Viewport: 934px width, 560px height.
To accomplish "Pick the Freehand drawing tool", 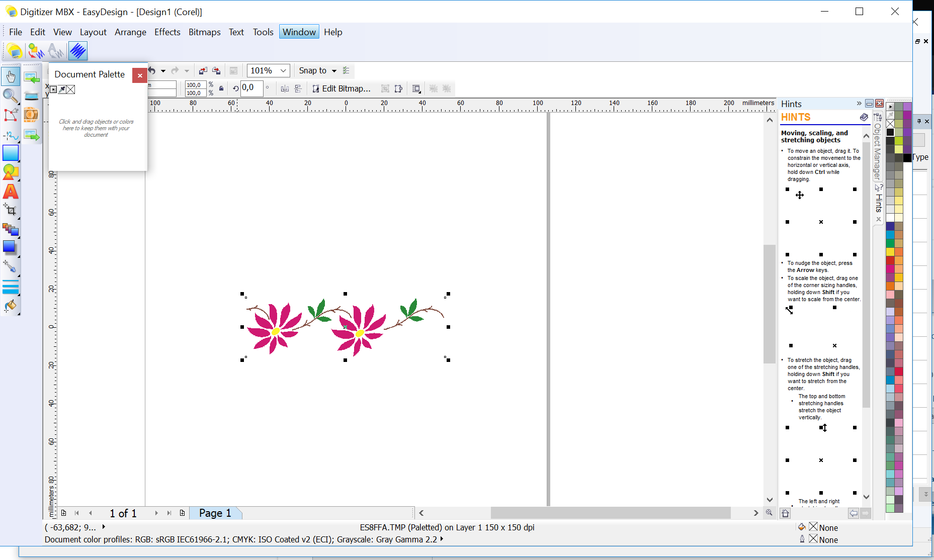I will (x=10, y=135).
